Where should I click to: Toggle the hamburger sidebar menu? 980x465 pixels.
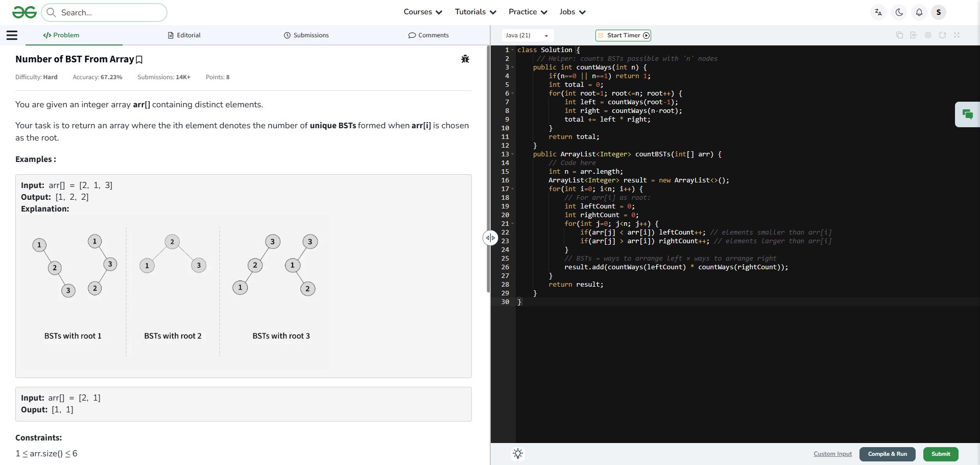(x=12, y=35)
